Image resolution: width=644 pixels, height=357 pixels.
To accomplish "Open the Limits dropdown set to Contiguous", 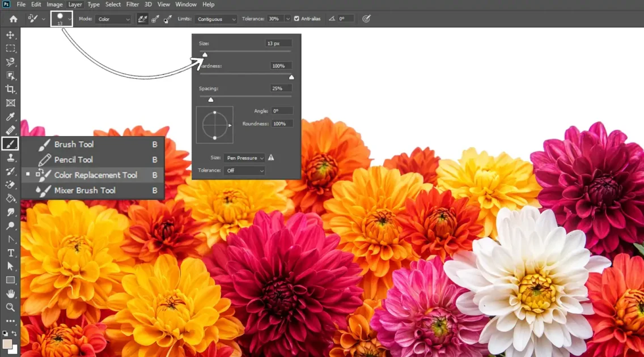I will pos(215,19).
